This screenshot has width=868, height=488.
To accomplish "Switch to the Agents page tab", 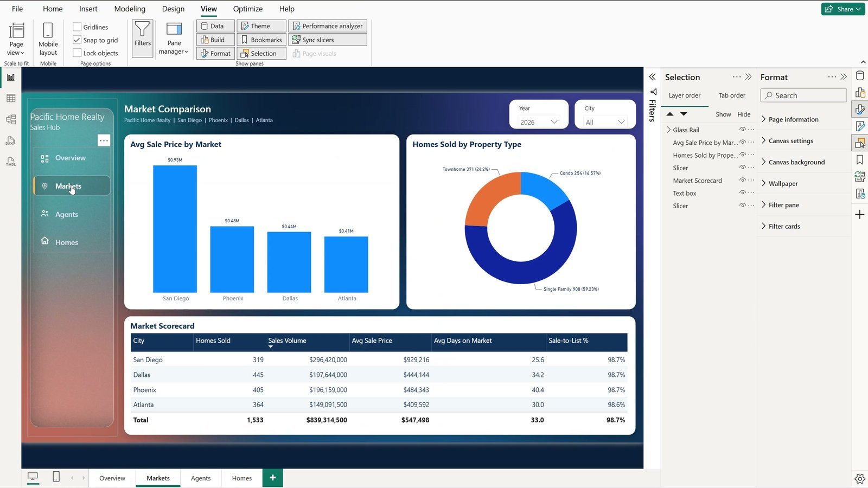I will pyautogui.click(x=201, y=478).
